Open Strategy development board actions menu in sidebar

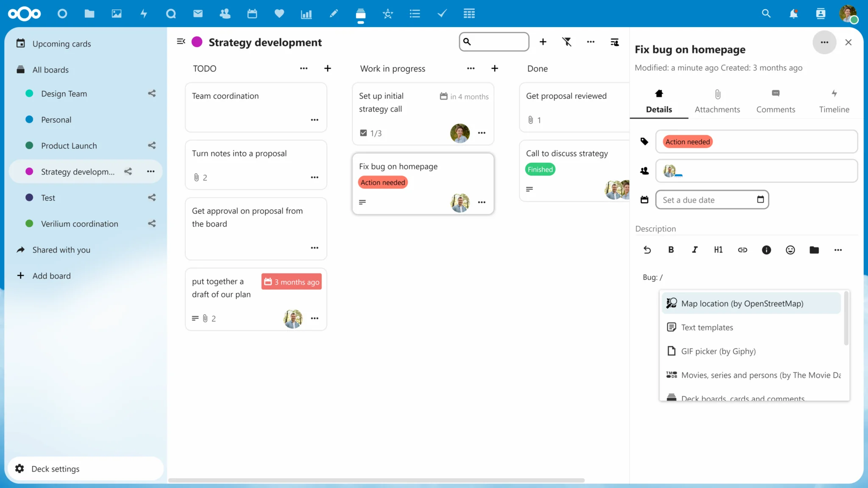150,172
